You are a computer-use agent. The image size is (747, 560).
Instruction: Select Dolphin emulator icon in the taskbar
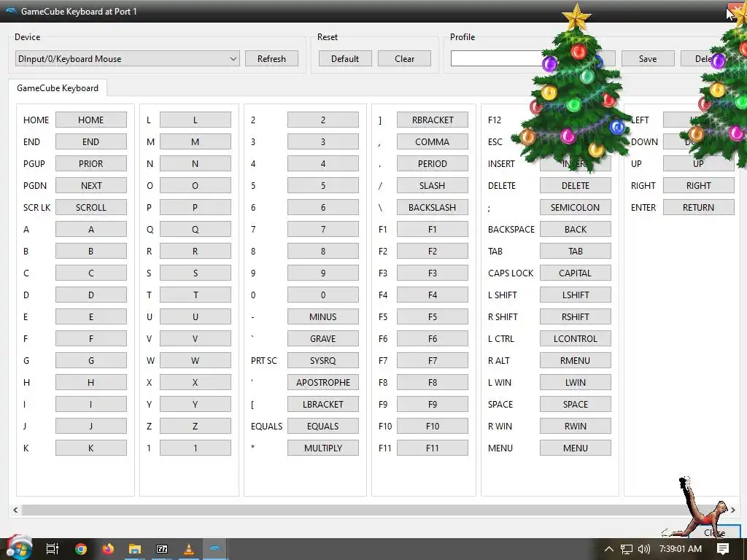click(215, 548)
